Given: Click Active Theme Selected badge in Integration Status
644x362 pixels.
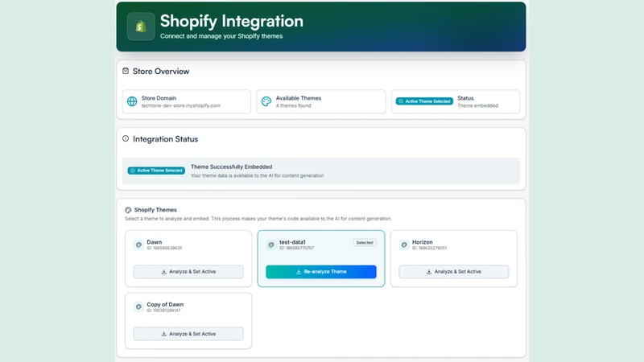Looking at the screenshot, I should (x=156, y=171).
